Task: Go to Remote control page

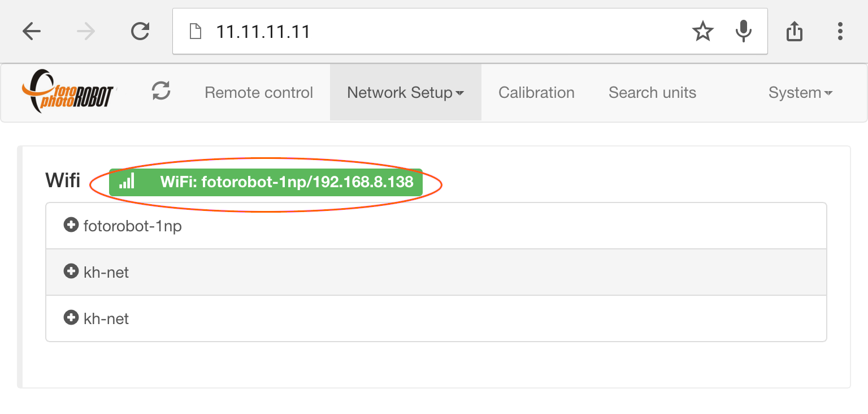Action: click(259, 92)
